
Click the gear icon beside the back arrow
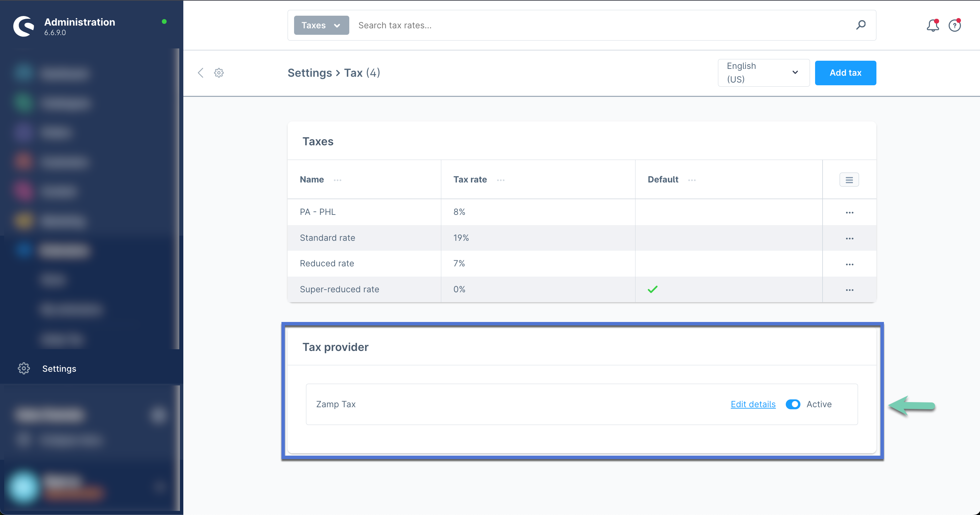coord(219,73)
